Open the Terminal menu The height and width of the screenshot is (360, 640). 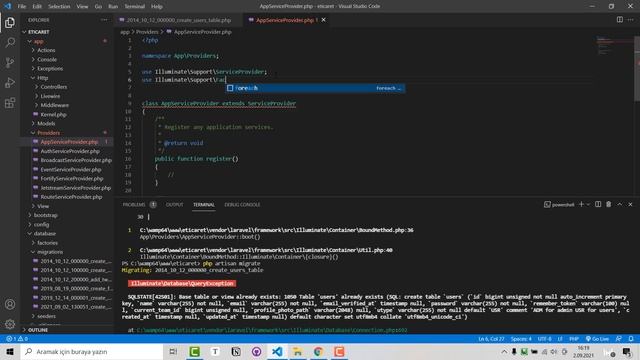tap(134, 6)
